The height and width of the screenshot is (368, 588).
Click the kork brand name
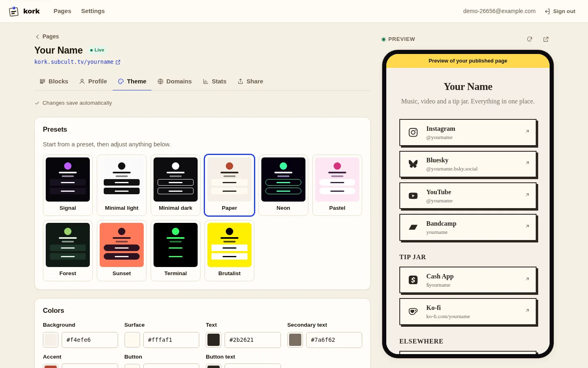point(31,11)
